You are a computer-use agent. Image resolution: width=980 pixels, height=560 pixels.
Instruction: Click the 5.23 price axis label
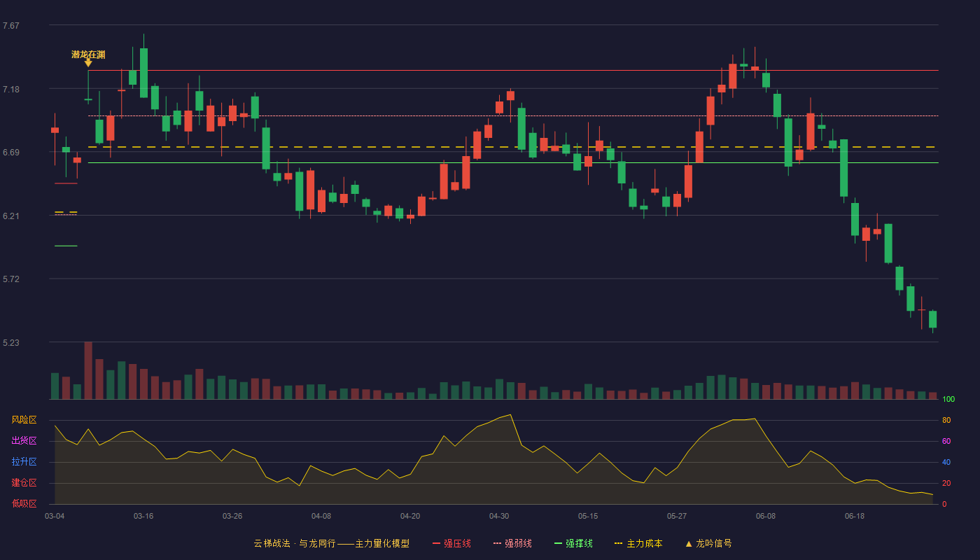(x=11, y=343)
